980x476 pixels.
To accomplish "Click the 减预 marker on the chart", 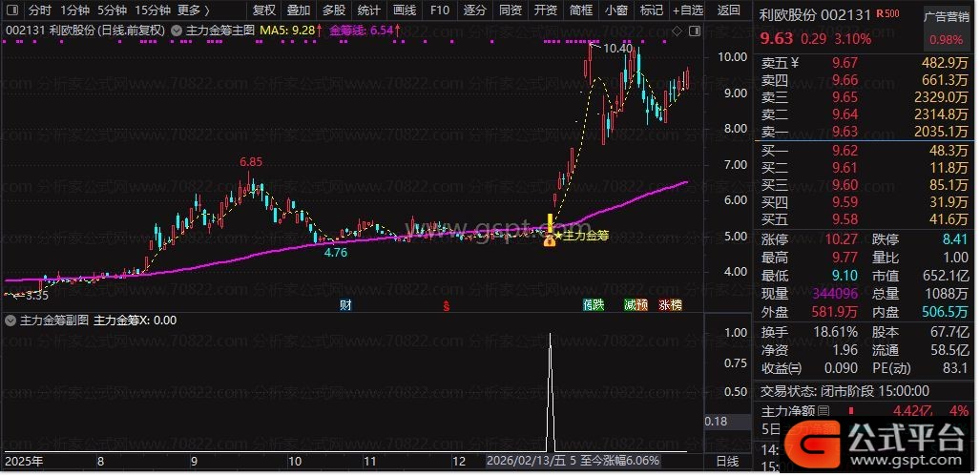I will pyautogui.click(x=635, y=305).
